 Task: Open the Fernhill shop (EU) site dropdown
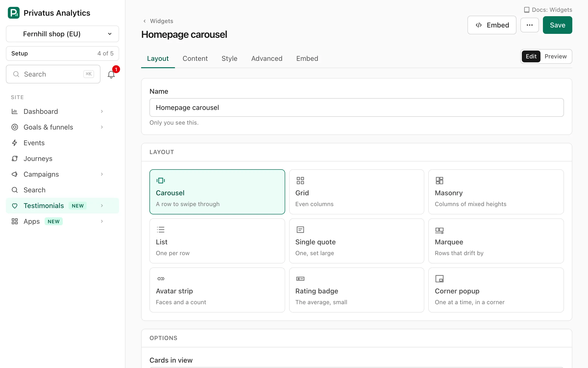click(x=62, y=34)
